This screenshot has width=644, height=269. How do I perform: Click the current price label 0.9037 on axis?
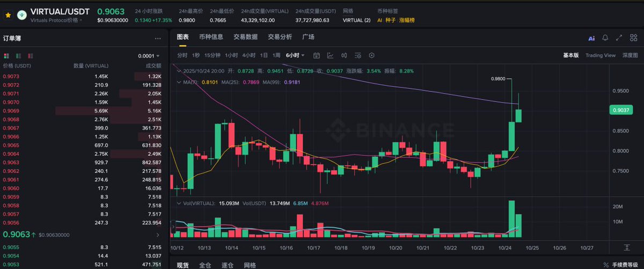tap(621, 110)
